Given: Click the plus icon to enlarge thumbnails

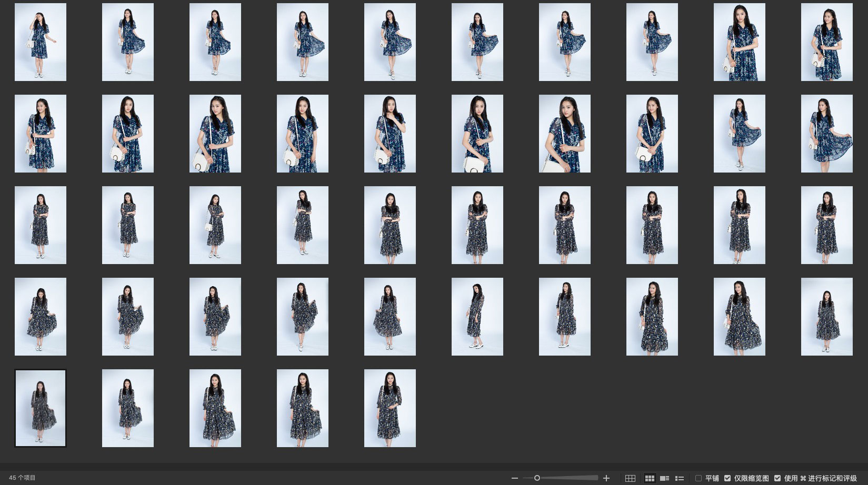Looking at the screenshot, I should [606, 478].
